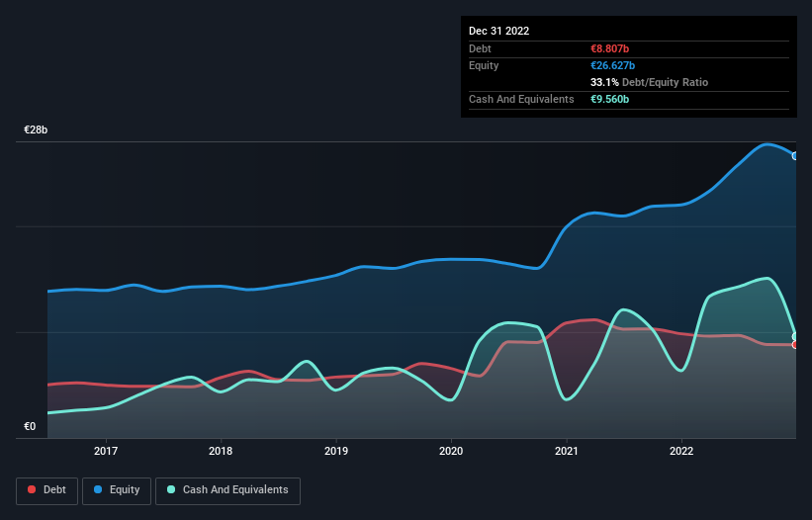Click Cash And Equivalents label in tooltip

pos(521,99)
